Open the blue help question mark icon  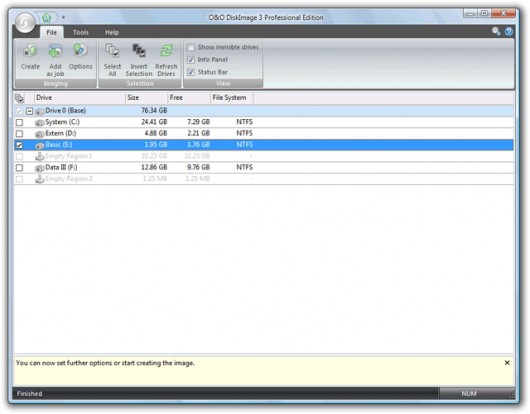tap(509, 31)
